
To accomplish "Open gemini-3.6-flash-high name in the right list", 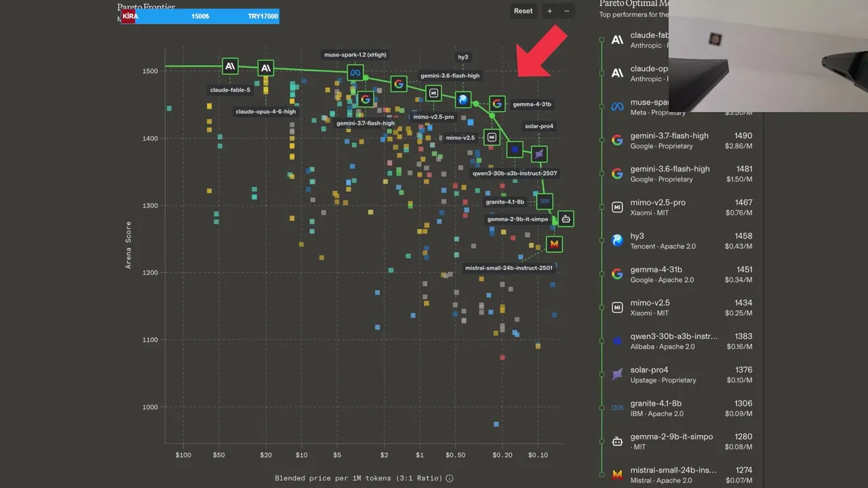I will [670, 169].
